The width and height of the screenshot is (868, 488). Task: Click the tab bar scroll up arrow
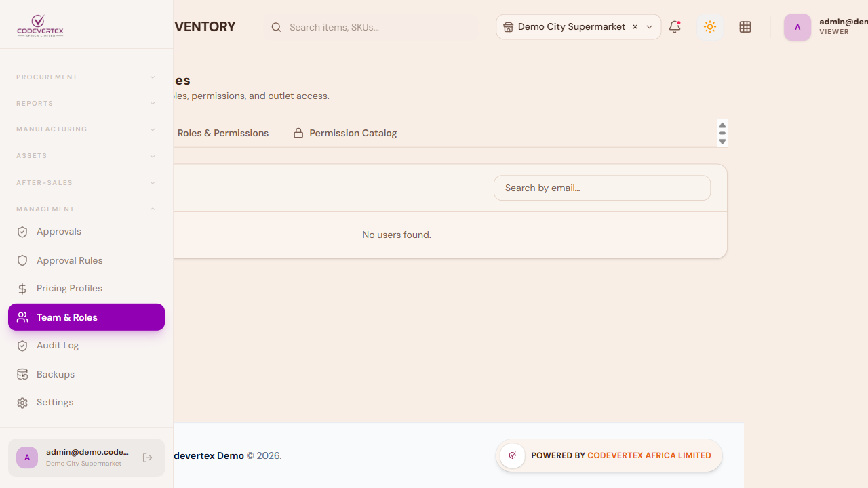click(722, 125)
